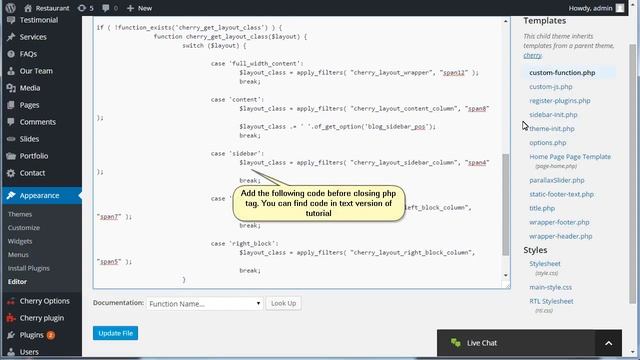Image resolution: width=640 pixels, height=360 pixels.
Task: Open options.php template file
Action: coord(548,143)
